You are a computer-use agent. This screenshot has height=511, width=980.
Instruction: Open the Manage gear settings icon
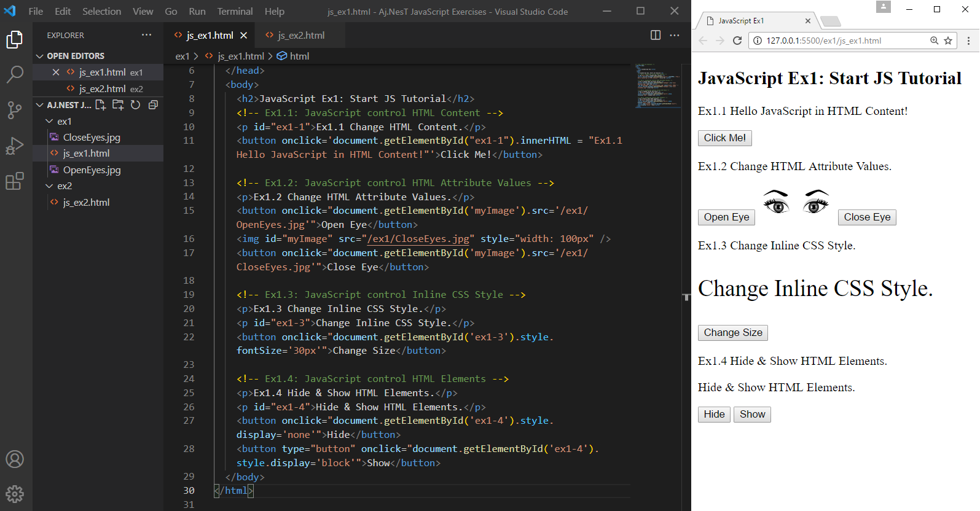click(15, 494)
